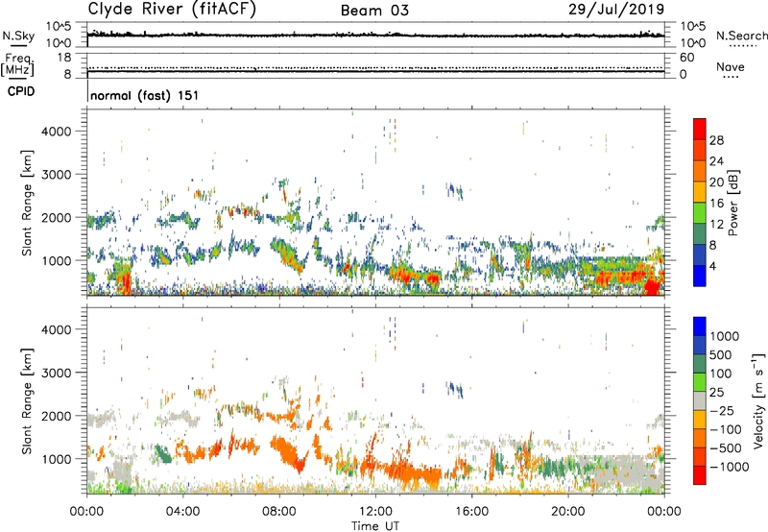Click the 'N.Sky' axis label
768x532 pixels.
coord(18,36)
